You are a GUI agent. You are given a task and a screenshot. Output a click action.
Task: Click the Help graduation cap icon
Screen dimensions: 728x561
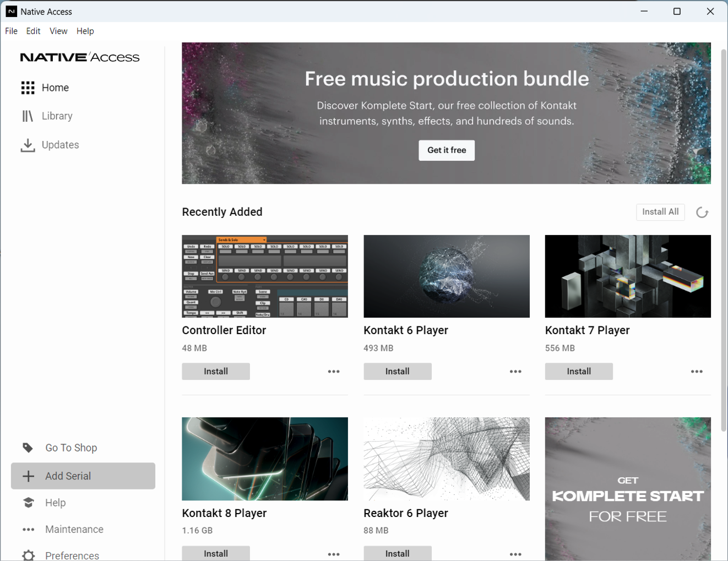(x=28, y=503)
